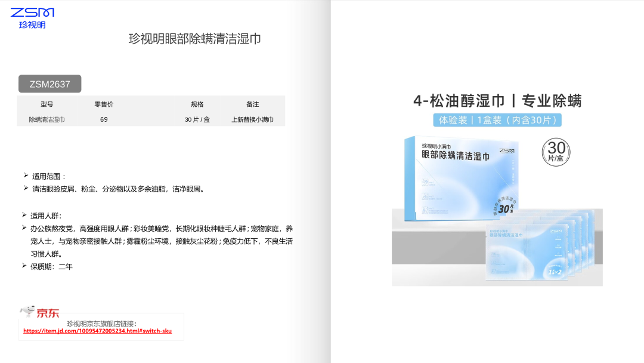The image size is (644, 363).
Task: Click the 上新替换小满巾 remark cell
Action: click(x=252, y=119)
